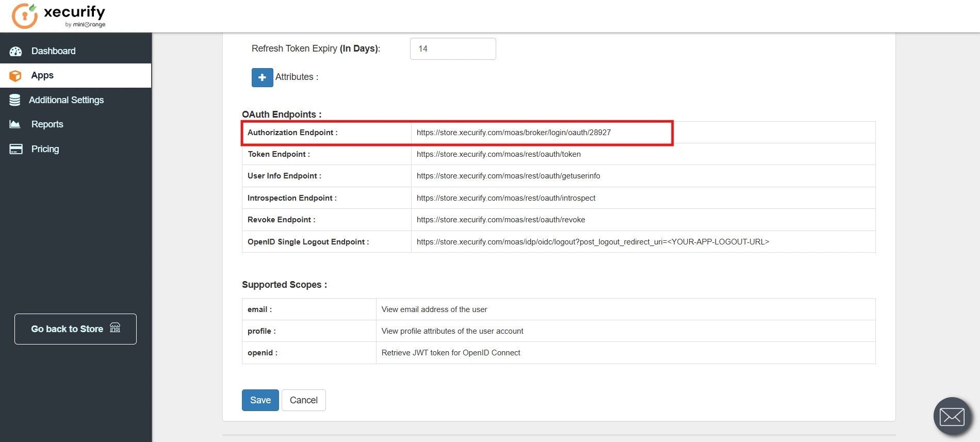
Task: Go back to Store
Action: (75, 329)
